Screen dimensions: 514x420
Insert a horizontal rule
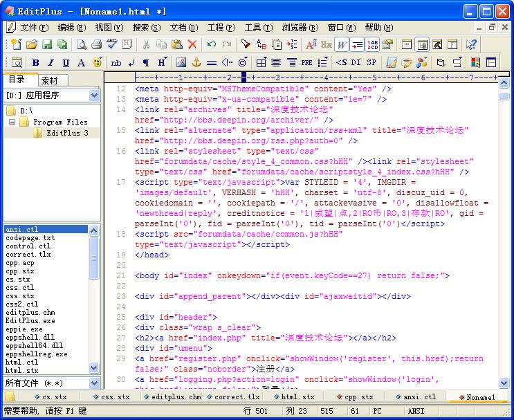pos(212,62)
